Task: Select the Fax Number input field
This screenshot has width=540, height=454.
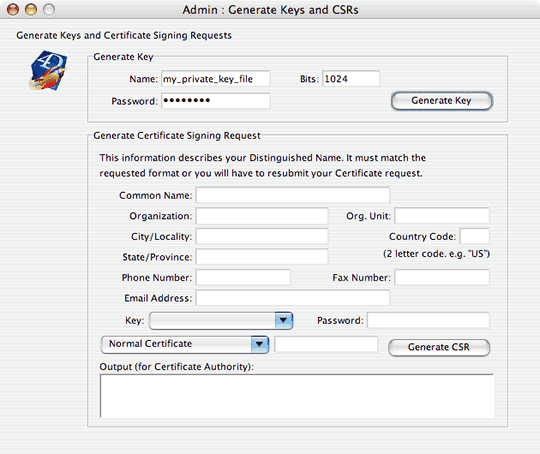Action: pyautogui.click(x=442, y=278)
